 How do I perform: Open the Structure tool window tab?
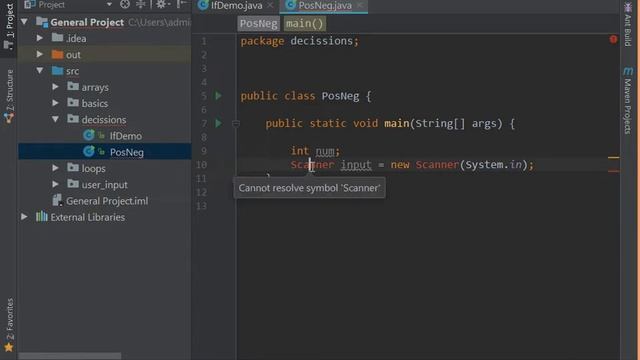pyautogui.click(x=9, y=96)
